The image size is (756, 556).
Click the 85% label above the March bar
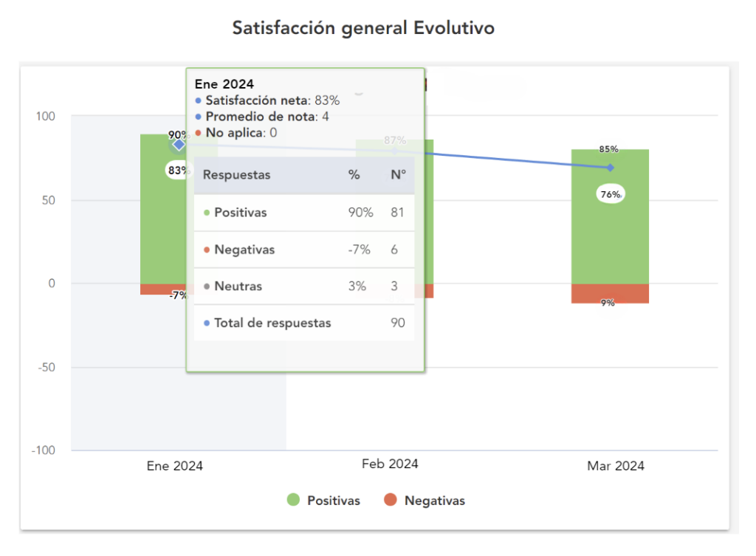pos(609,149)
